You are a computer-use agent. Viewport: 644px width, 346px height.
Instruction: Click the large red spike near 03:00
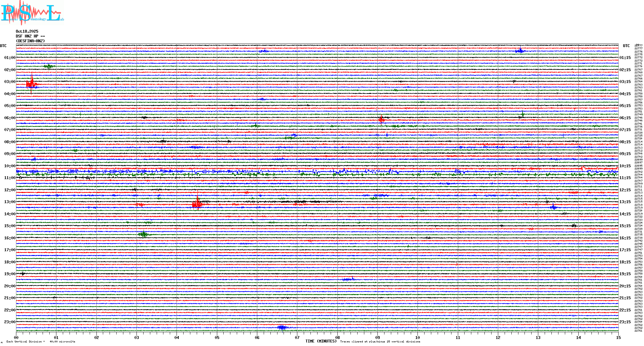tap(31, 84)
